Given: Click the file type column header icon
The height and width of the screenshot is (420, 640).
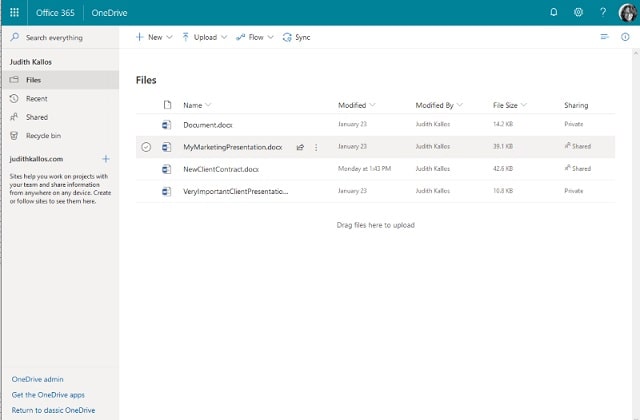Looking at the screenshot, I should pyautogui.click(x=167, y=105).
